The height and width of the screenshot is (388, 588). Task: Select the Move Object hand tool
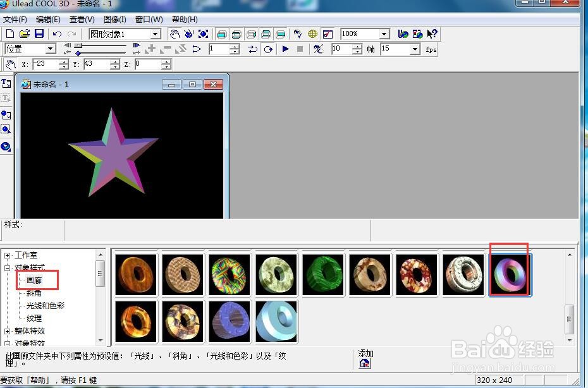(175, 34)
